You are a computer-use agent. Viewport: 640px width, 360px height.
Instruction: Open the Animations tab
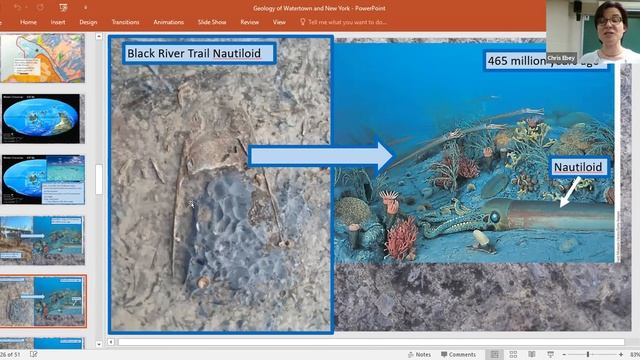(169, 22)
